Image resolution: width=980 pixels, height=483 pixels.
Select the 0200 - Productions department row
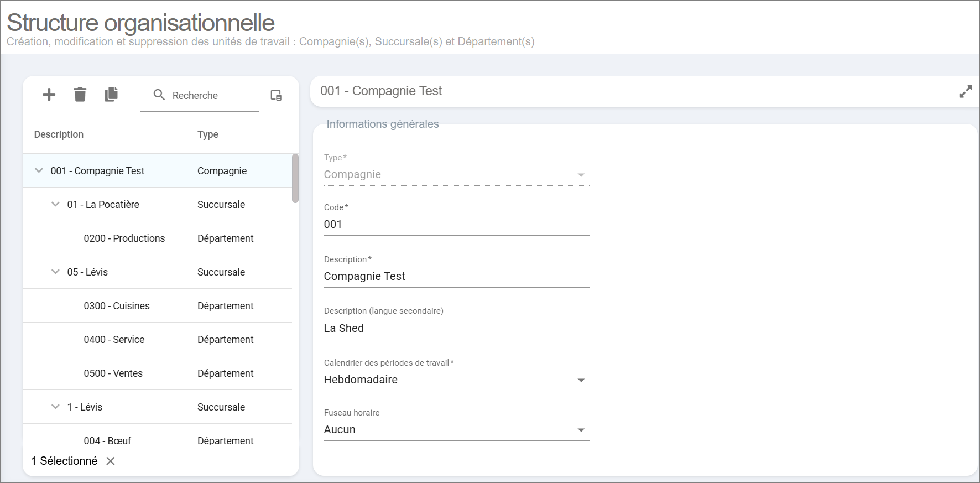(124, 238)
